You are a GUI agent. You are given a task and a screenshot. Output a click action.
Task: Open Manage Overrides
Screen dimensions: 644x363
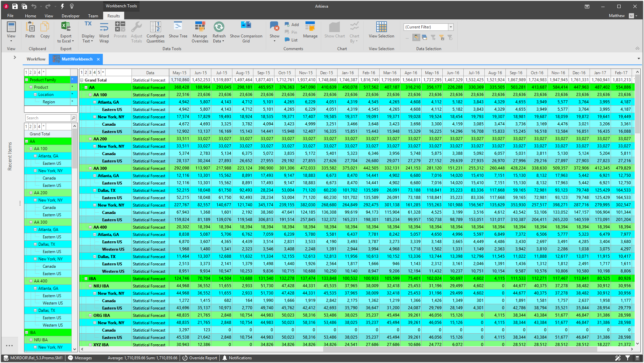(x=200, y=32)
